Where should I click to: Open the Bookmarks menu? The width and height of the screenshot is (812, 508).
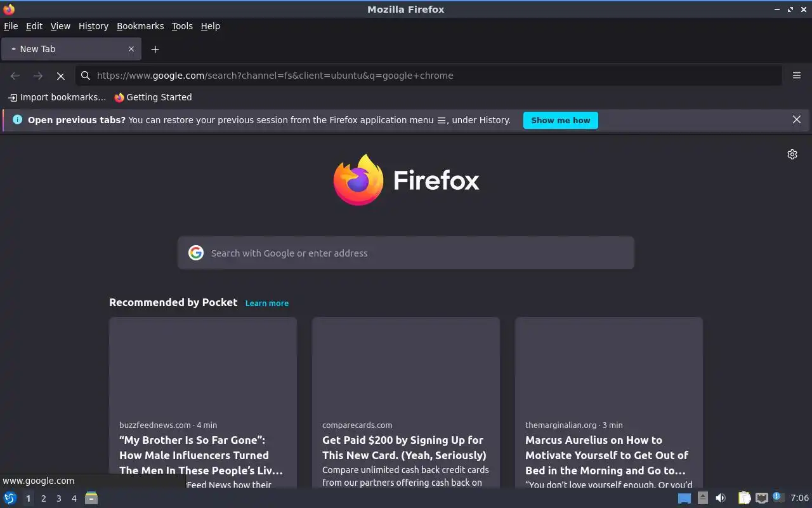point(140,26)
